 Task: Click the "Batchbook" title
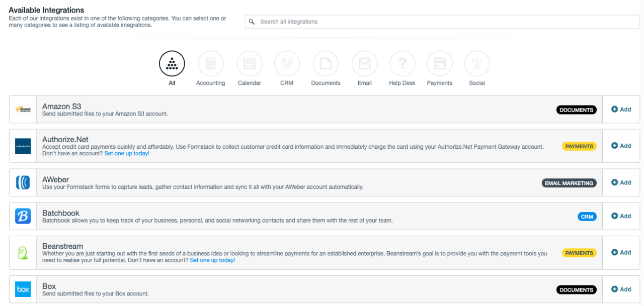coord(61,213)
